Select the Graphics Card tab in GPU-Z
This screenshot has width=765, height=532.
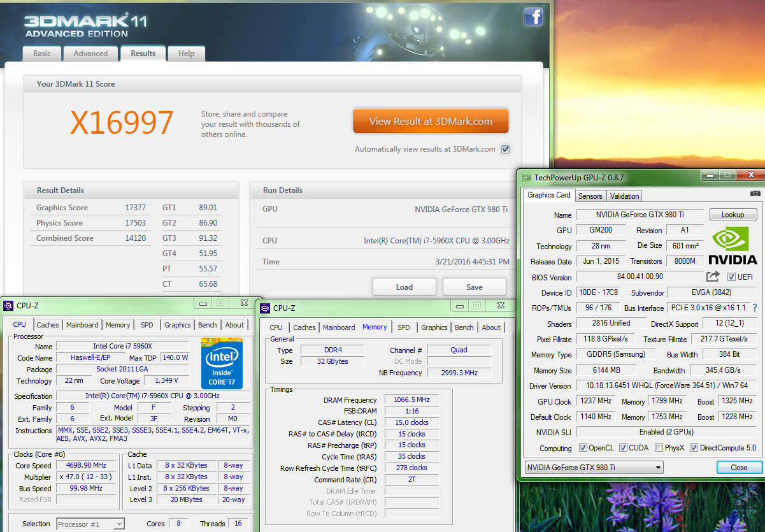549,195
